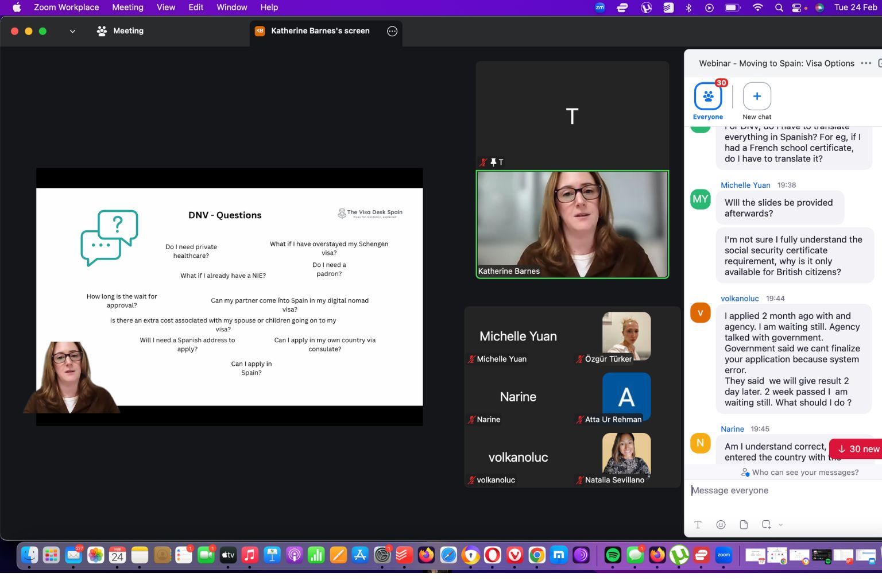Start a New chat with plus icon

point(756,97)
